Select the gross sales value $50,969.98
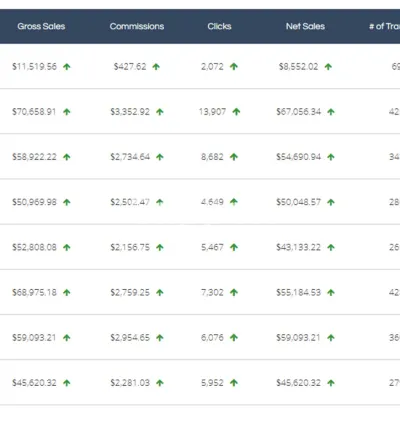Screen dimensions: 400x424 [34, 202]
